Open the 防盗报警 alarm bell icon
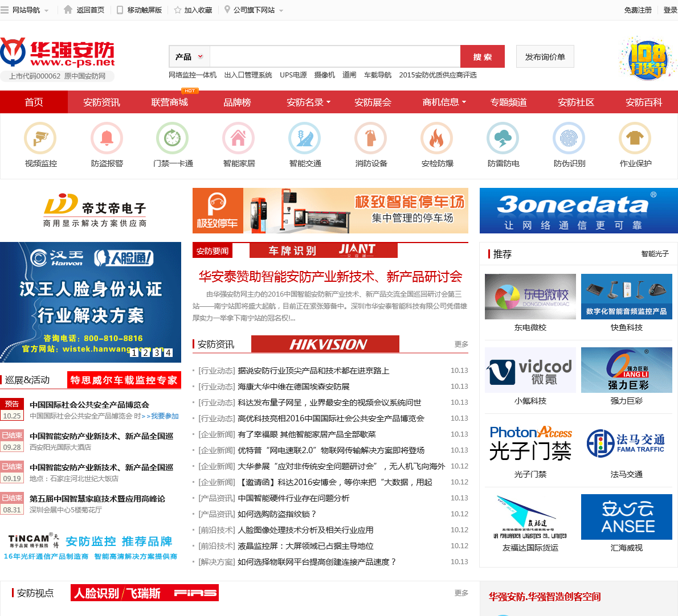 [x=107, y=138]
